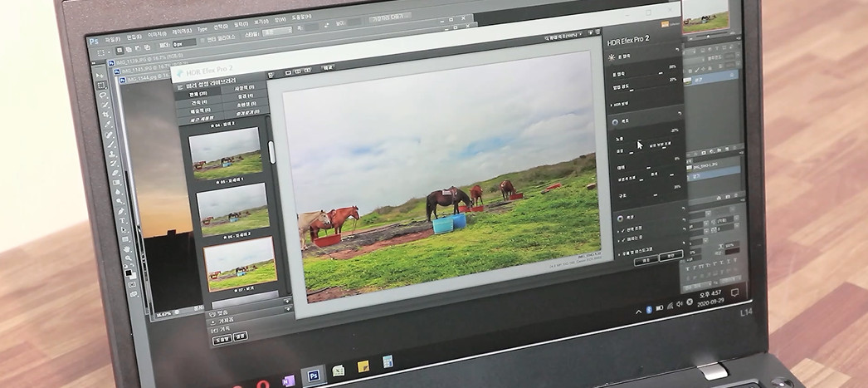The width and height of the screenshot is (868, 388).
Task: Adjust tone compression slider
Action: pos(660,74)
